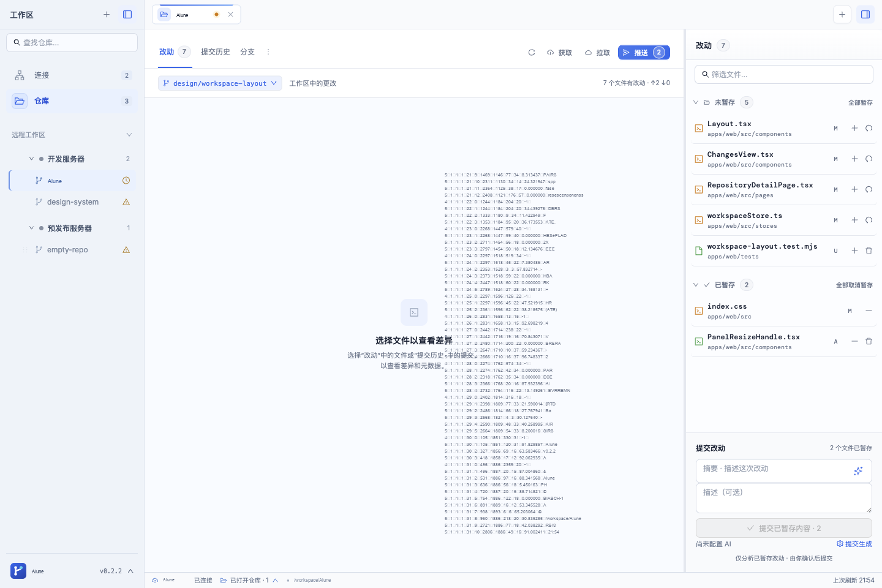The height and width of the screenshot is (588, 882).
Task: Click the warning icon next to empty-repo
Action: pos(126,250)
